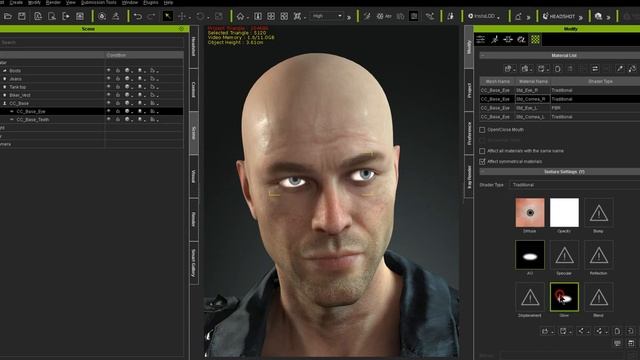Open the Attribute sliders tab icon in Modify
The height and width of the screenshot is (360, 640).
pos(481,39)
